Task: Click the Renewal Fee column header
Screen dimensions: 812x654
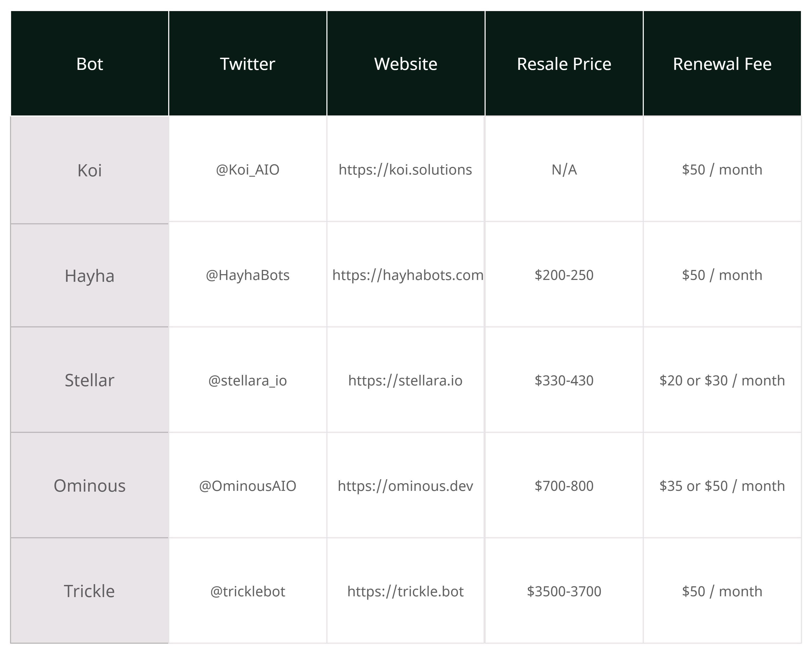Action: coord(722,64)
